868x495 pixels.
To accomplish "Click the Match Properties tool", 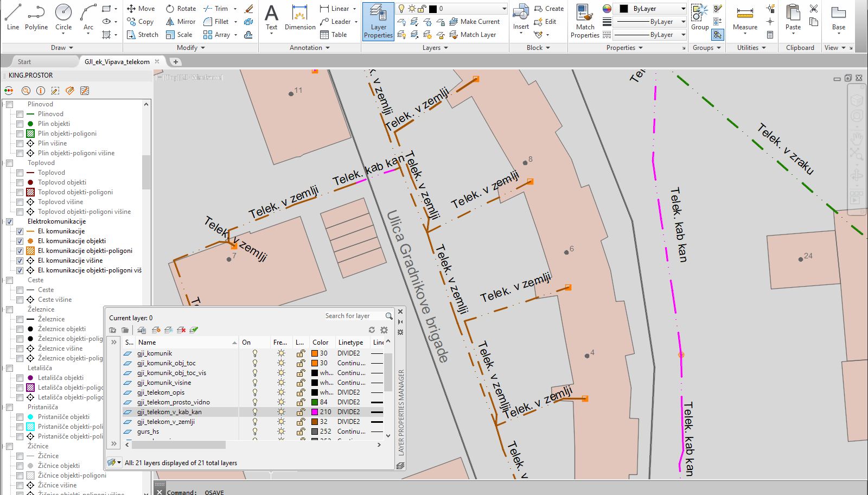I will pyautogui.click(x=585, y=21).
